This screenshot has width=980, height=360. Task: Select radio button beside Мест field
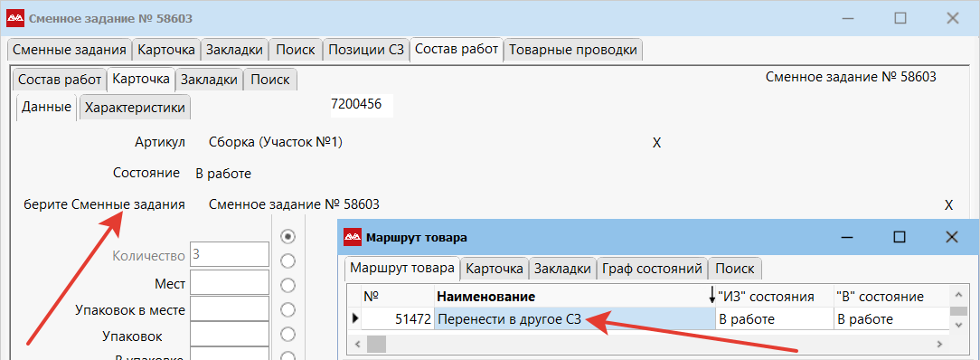[287, 285]
